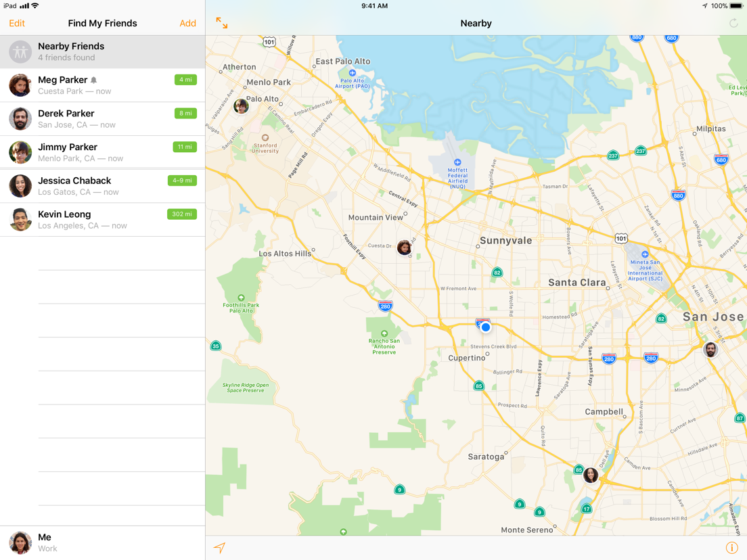Viewport: 747px width, 560px height.
Task: Tap the Highway 35 shield on map
Action: pyautogui.click(x=216, y=346)
